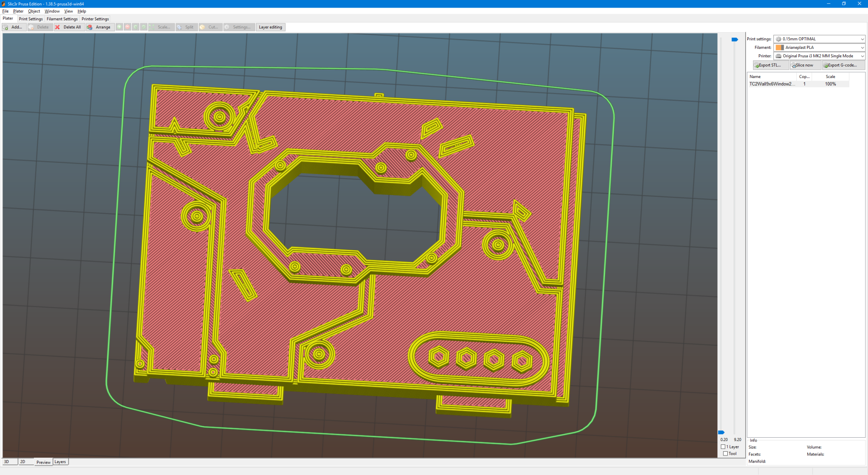Image resolution: width=868 pixels, height=475 pixels.
Task: Click the Split object toolbar icon
Action: coord(186,27)
